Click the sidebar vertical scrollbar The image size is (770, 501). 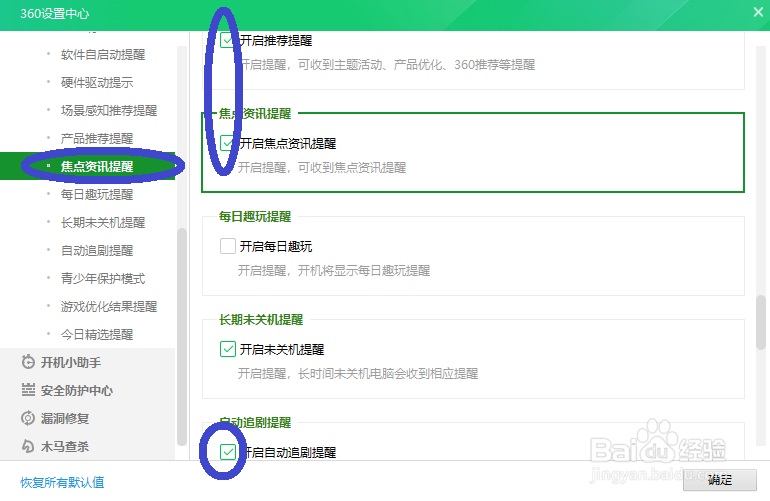[182, 336]
